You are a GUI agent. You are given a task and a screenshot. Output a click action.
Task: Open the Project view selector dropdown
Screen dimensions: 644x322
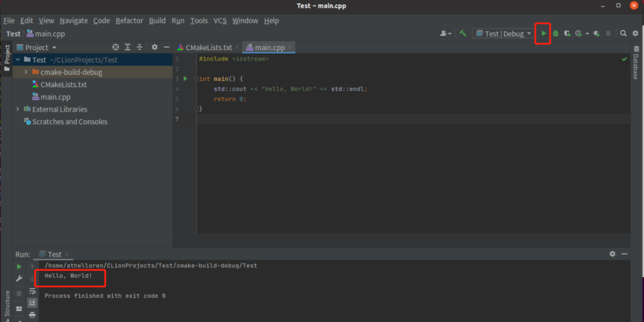tap(54, 47)
